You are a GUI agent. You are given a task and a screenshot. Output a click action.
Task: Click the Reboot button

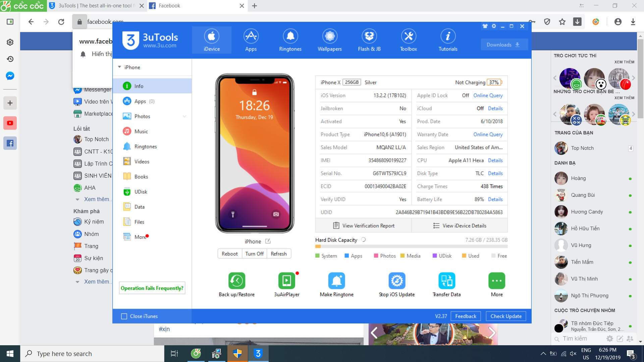point(230,254)
